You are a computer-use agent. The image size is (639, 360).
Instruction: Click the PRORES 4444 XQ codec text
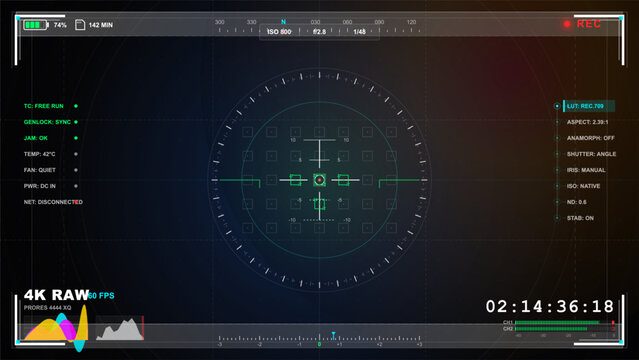coord(47,307)
